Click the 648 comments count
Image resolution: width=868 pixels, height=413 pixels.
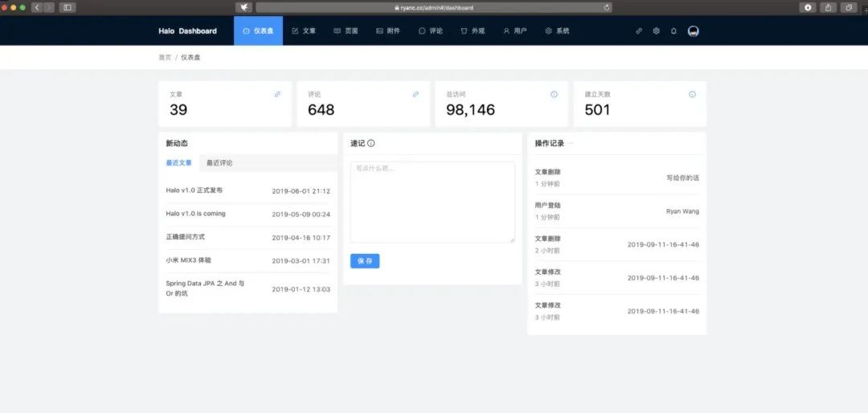click(321, 109)
